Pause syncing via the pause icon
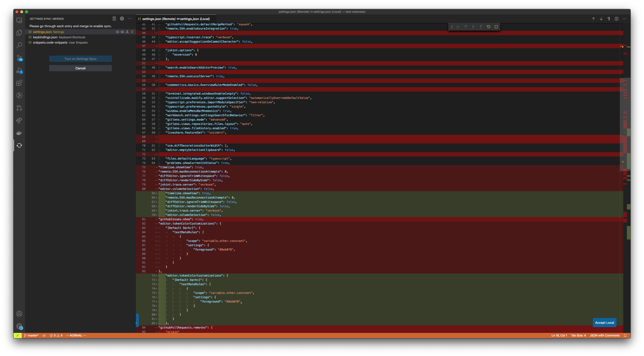Screen dimensions: 644x356 (x=457, y=27)
